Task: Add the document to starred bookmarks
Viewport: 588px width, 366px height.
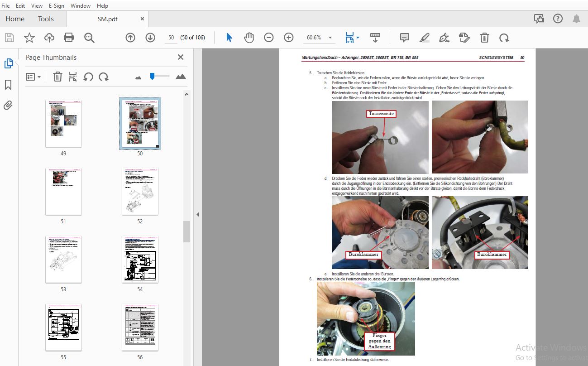Action: 29,38
